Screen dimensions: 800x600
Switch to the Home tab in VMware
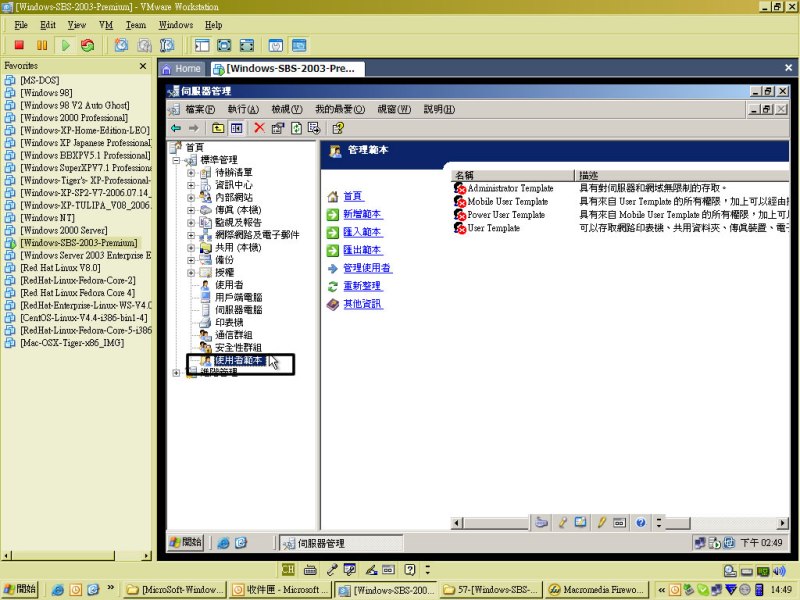click(x=182, y=68)
